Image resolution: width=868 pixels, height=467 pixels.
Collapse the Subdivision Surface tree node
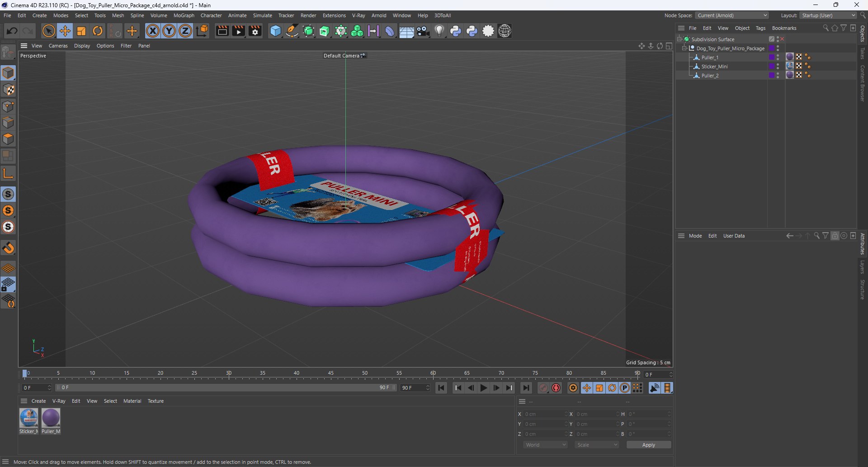click(679, 39)
